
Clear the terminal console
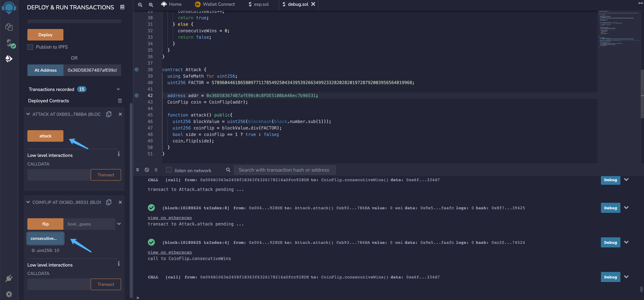[x=147, y=170]
